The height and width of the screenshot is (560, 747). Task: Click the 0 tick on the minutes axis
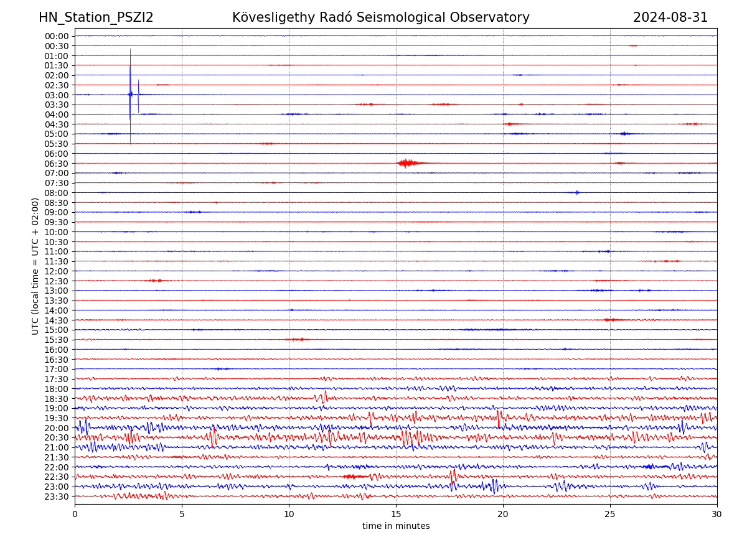coord(75,515)
